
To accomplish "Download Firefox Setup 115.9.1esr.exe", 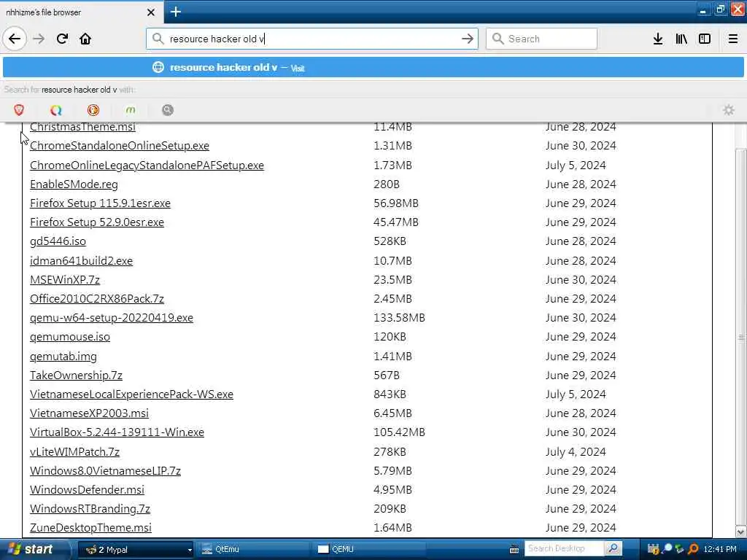I will (100, 203).
